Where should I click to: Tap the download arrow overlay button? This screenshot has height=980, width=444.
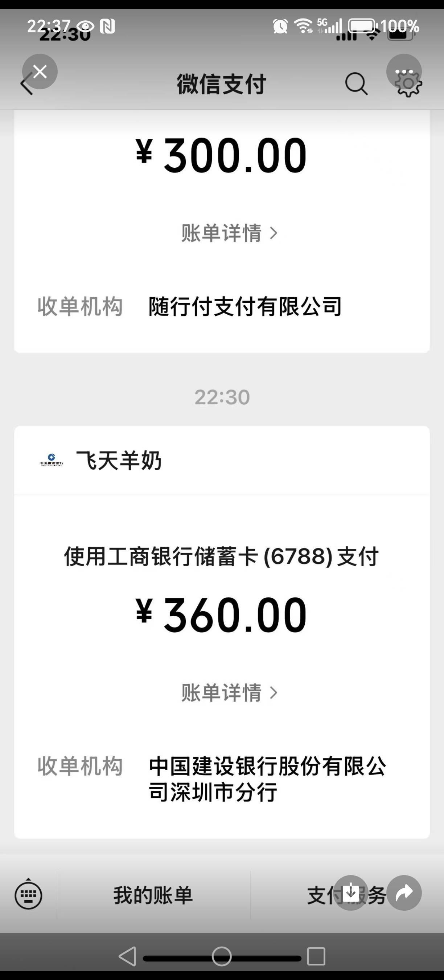350,893
